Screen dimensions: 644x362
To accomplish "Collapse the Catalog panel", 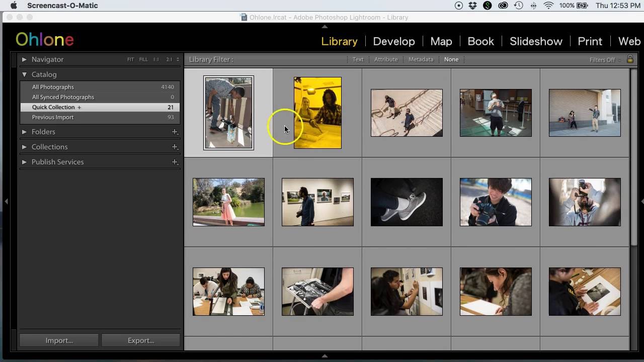I will tap(24, 74).
